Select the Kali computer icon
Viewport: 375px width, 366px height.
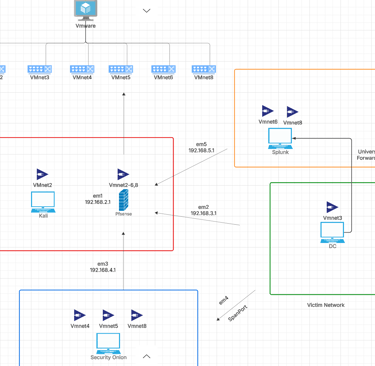(43, 202)
